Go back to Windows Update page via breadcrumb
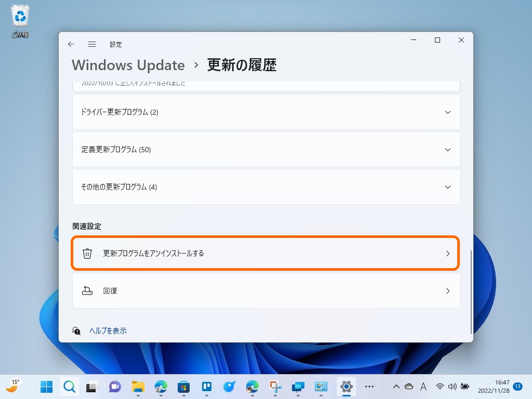This screenshot has height=399, width=532. 128,65
